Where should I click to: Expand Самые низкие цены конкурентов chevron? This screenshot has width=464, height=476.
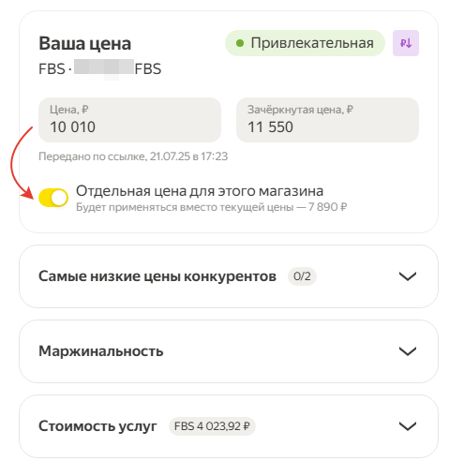[x=408, y=276]
